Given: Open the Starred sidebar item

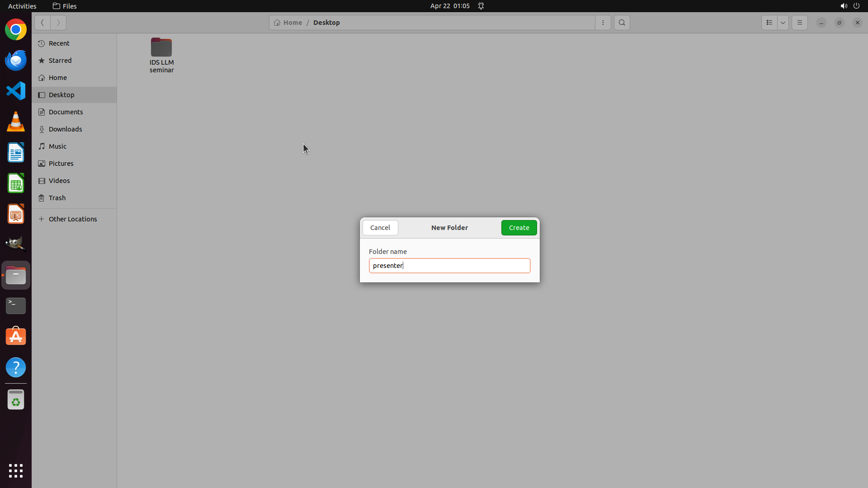Looking at the screenshot, I should point(60,61).
